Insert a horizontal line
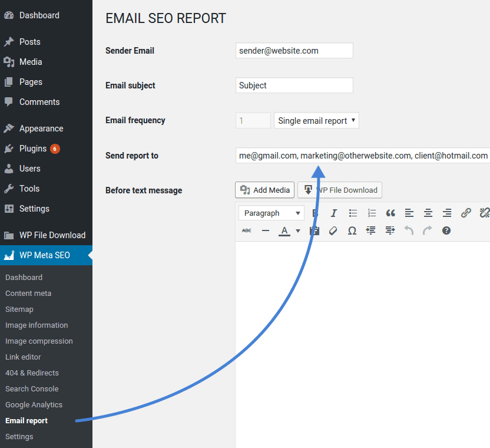The width and height of the screenshot is (490, 448). 266,230
